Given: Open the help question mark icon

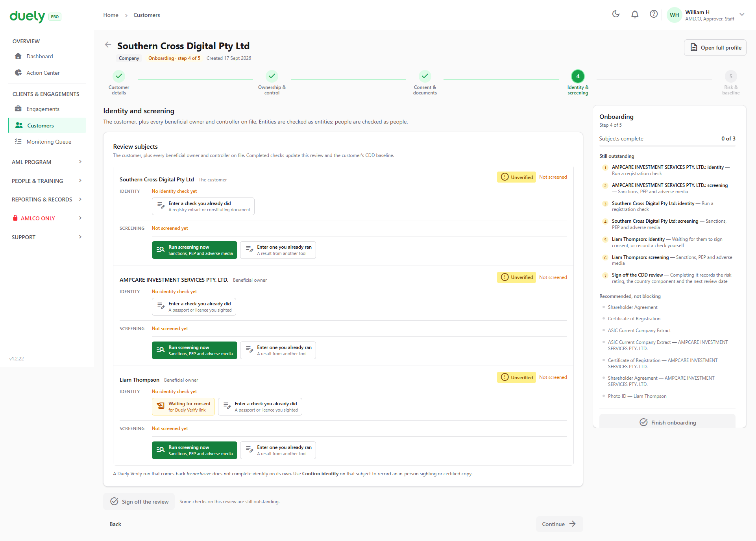Looking at the screenshot, I should point(654,15).
